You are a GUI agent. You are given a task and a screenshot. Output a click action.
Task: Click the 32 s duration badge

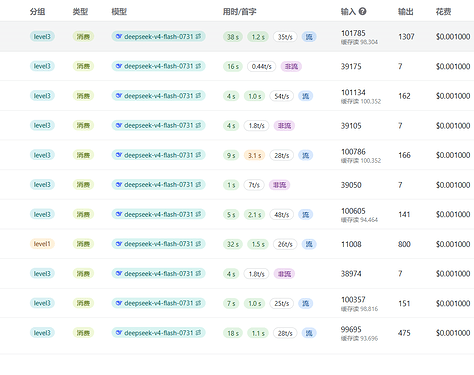(233, 244)
